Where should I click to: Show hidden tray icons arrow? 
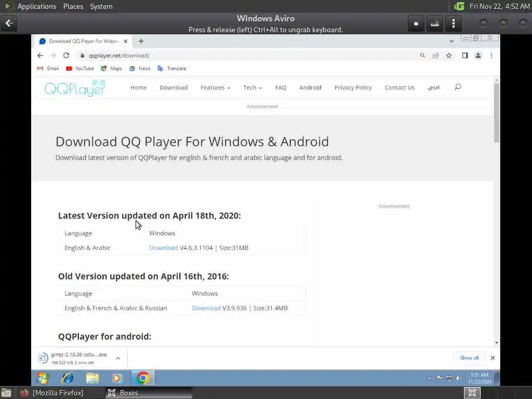(430, 378)
